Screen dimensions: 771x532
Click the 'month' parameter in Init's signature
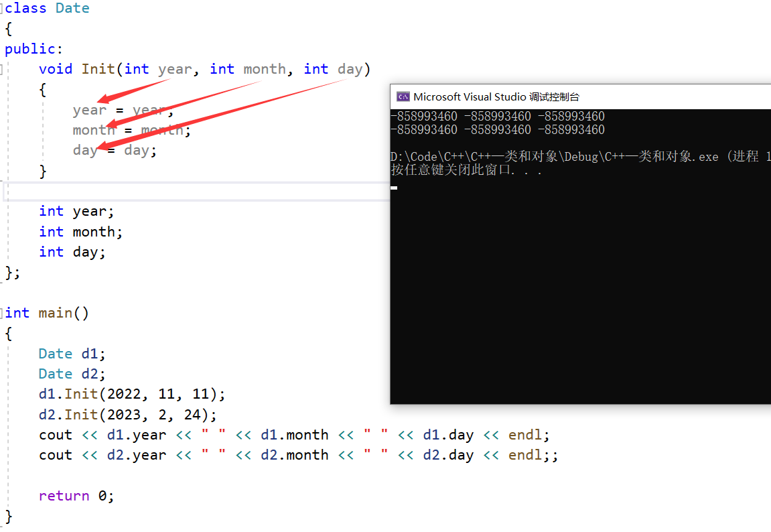coord(265,69)
